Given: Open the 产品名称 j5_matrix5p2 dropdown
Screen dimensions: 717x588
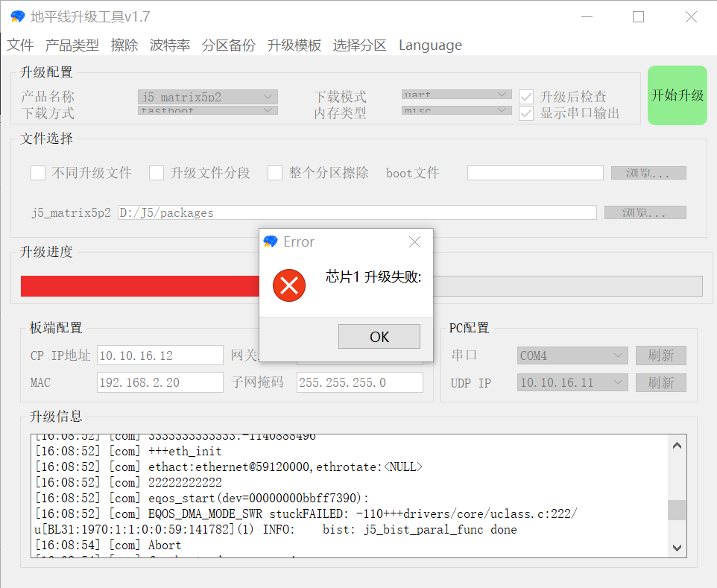Looking at the screenshot, I should point(208,97).
